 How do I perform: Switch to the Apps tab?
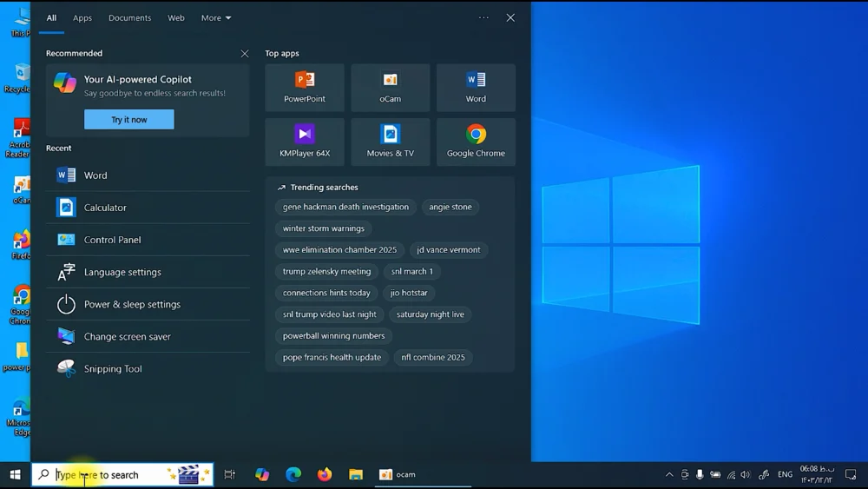pos(82,17)
